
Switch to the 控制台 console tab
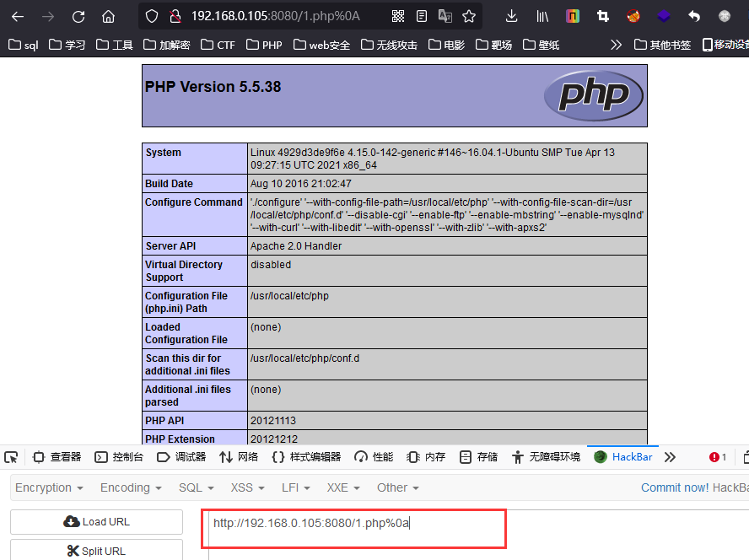click(x=119, y=457)
